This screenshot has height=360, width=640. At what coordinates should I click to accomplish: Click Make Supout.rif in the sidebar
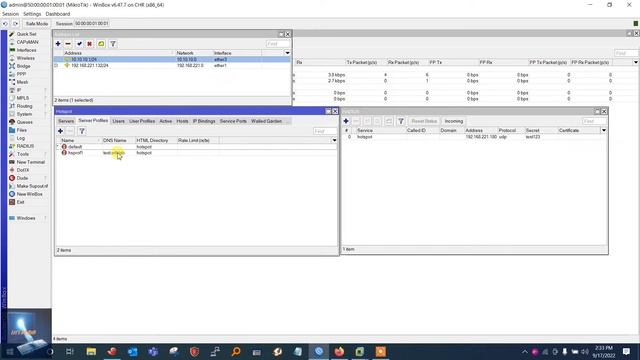tap(32, 186)
